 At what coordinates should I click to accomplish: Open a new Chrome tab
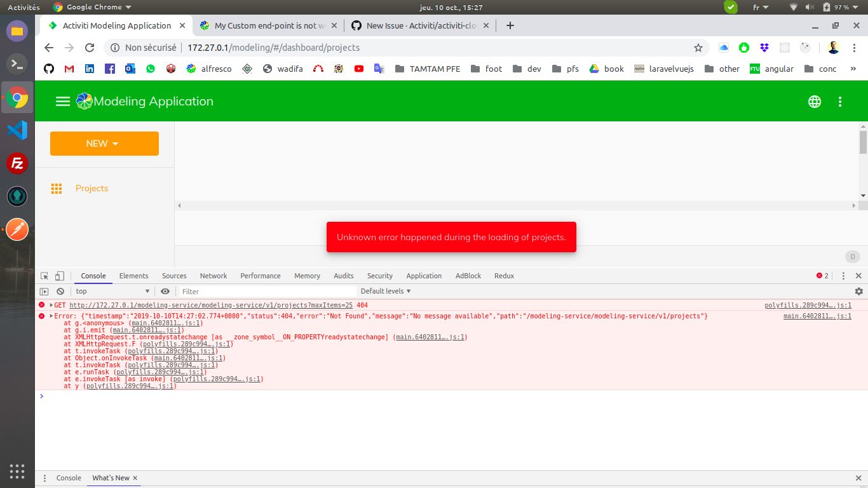(x=510, y=25)
